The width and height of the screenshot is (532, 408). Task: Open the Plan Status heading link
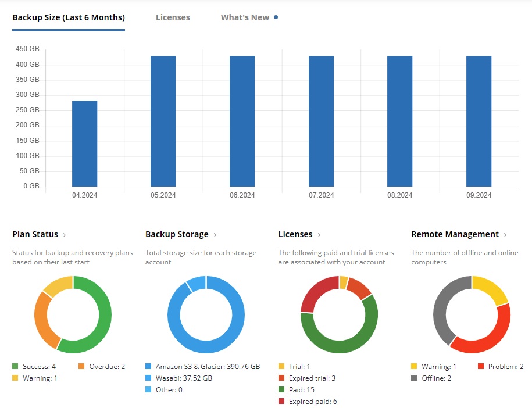35,234
